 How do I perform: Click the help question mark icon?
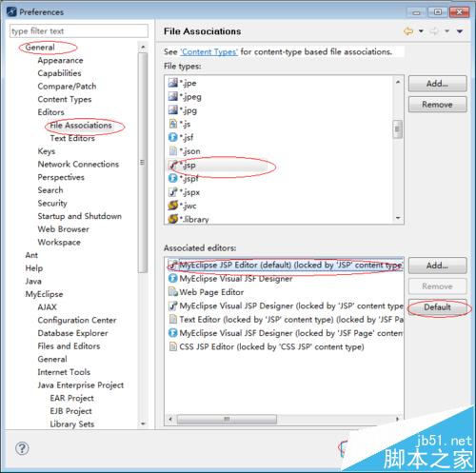pos(22,448)
